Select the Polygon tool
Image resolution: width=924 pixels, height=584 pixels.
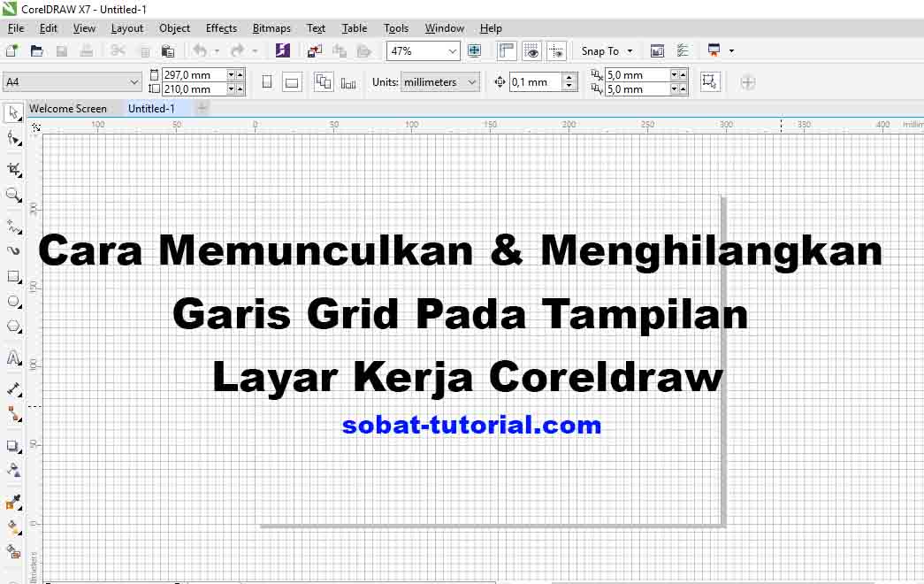13,327
